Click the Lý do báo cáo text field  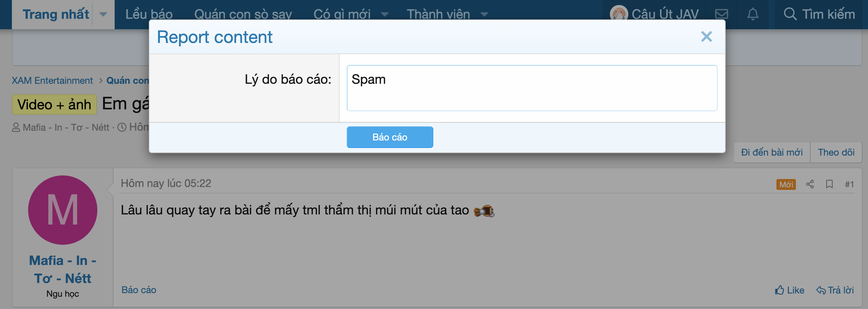click(532, 88)
